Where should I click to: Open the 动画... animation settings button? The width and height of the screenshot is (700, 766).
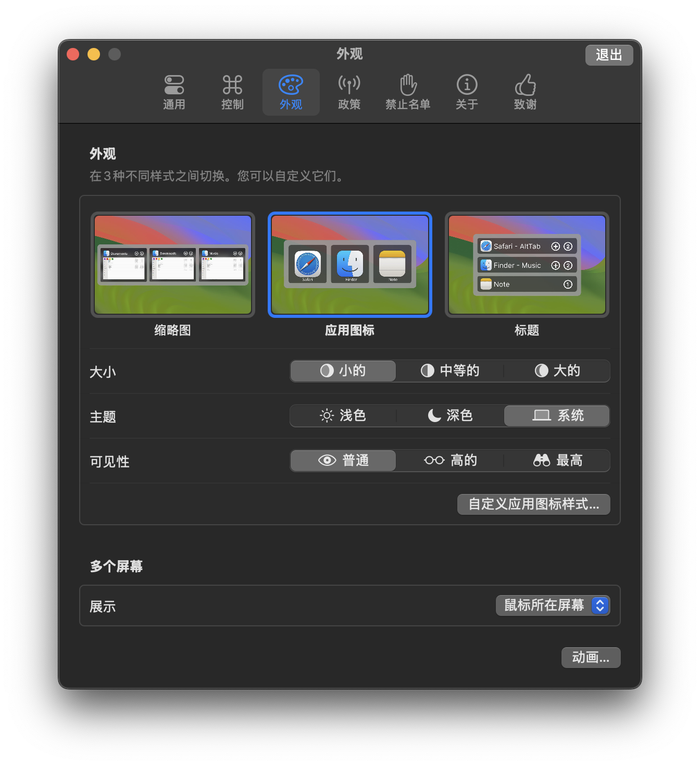(x=591, y=658)
